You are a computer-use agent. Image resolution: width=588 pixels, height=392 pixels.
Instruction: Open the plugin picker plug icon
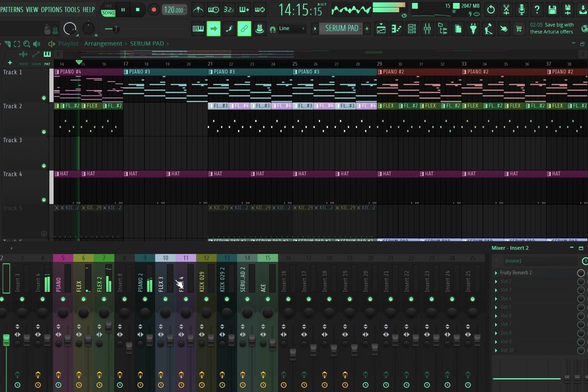tap(473, 29)
